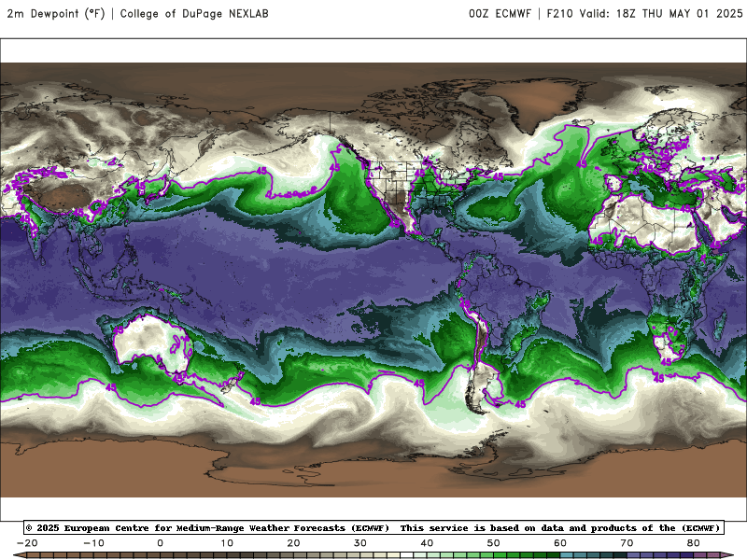
Task: Click the 80 legend scale value
Action: (693, 543)
